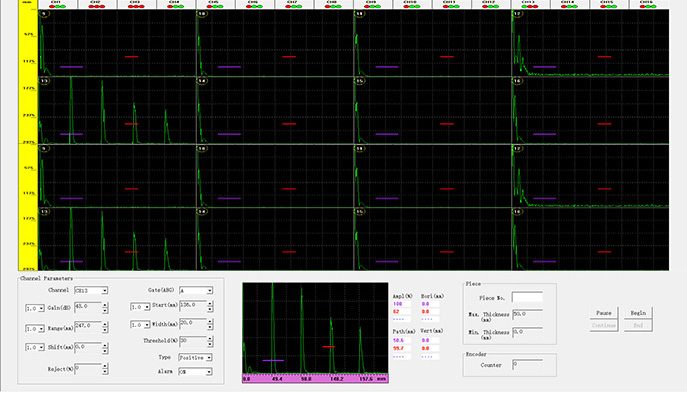
Task: Click the red gate marker in enlarged A-scan
Action: pyautogui.click(x=329, y=346)
